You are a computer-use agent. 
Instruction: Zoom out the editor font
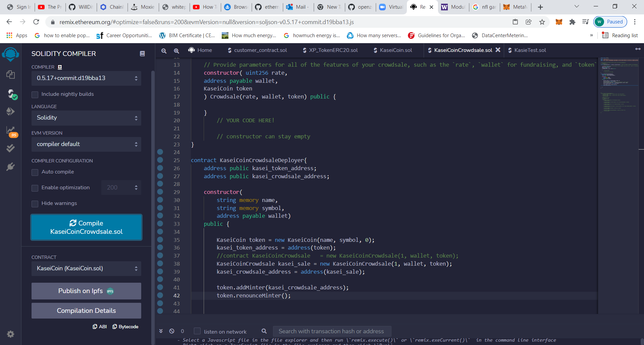point(164,51)
